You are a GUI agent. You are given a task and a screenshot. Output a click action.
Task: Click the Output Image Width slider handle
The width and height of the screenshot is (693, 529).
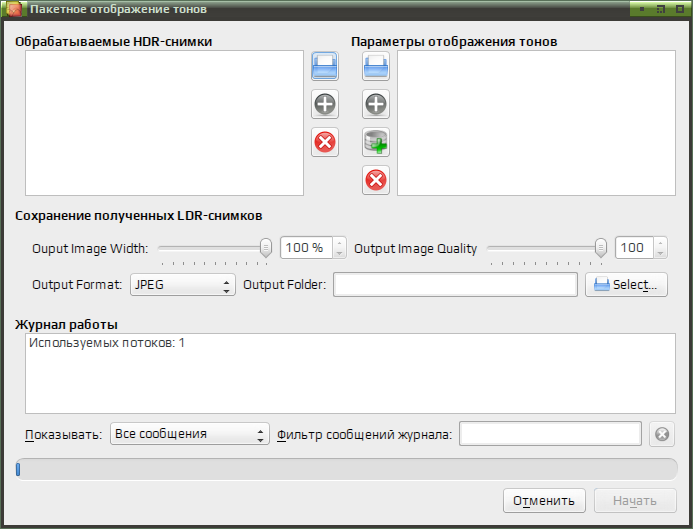coord(266,248)
